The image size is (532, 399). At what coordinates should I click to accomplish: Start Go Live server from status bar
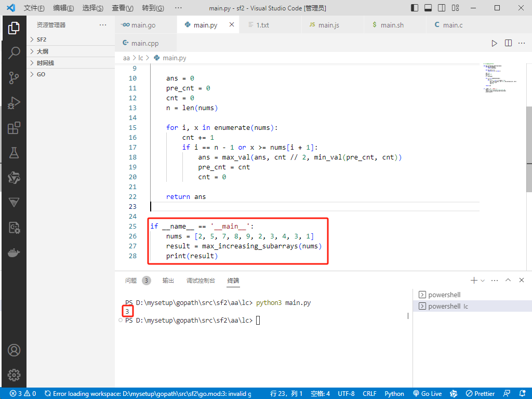(x=428, y=393)
